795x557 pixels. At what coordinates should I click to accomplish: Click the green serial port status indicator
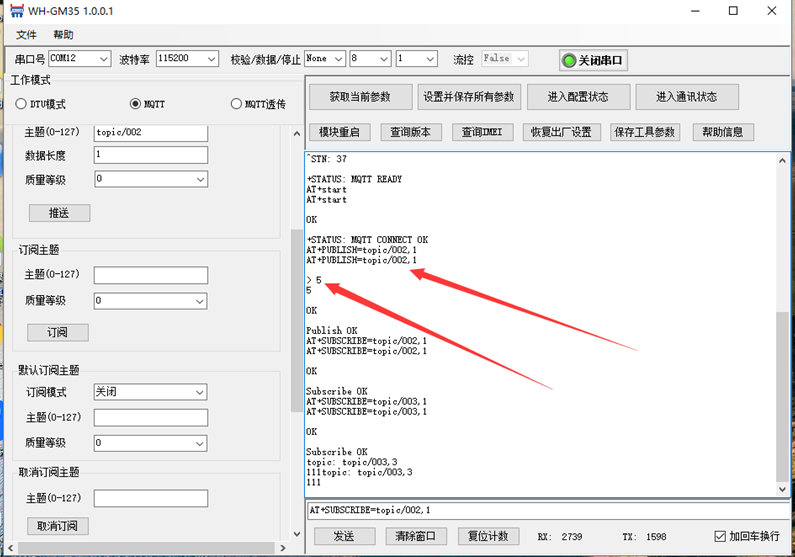point(569,60)
